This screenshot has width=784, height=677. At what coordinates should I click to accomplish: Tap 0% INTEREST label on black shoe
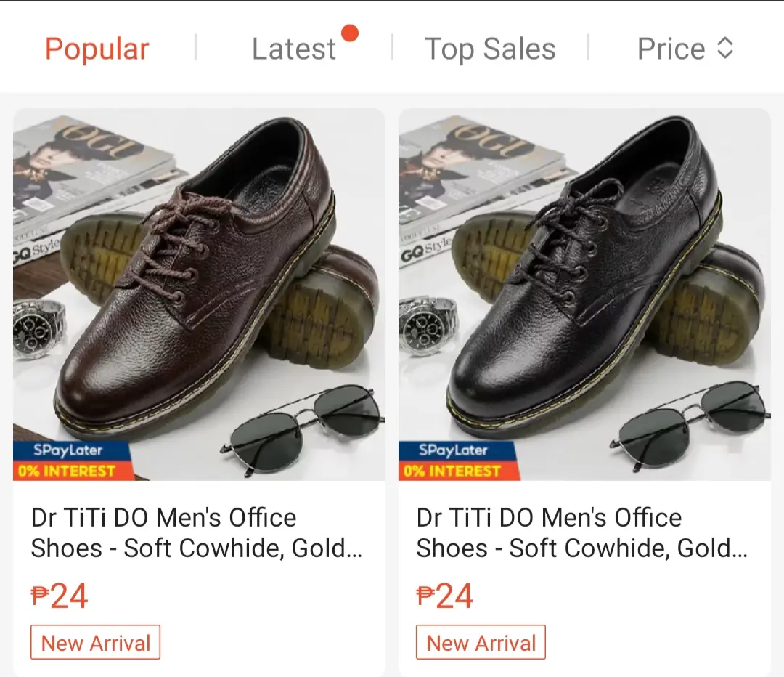(x=452, y=471)
